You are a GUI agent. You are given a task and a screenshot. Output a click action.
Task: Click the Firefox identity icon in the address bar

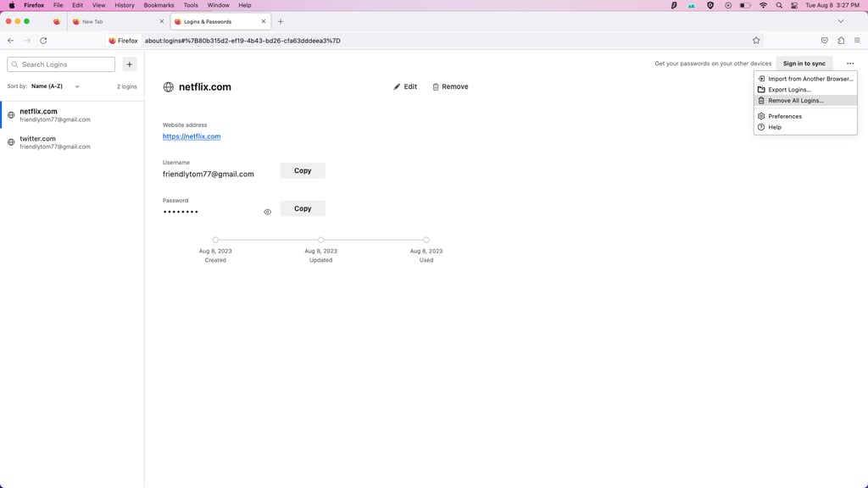[123, 41]
